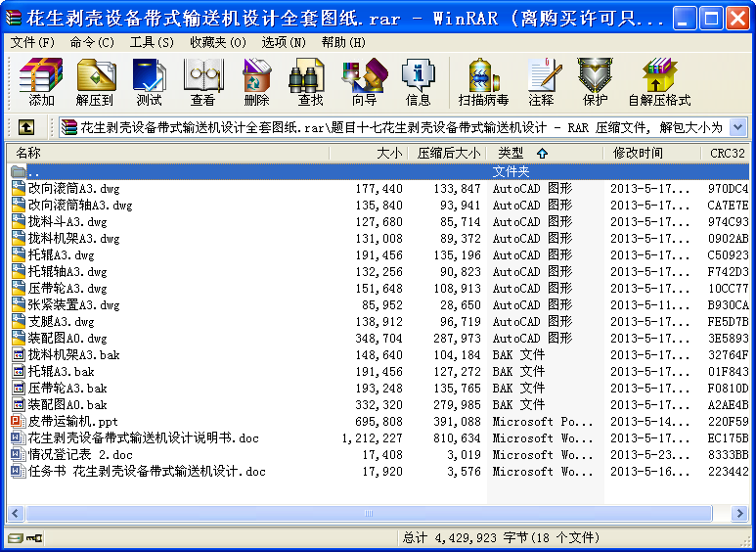This screenshot has height=552, width=756.
Task: Click date 2013-5-23... of 情况登记表 2.doc
Action: click(650, 454)
